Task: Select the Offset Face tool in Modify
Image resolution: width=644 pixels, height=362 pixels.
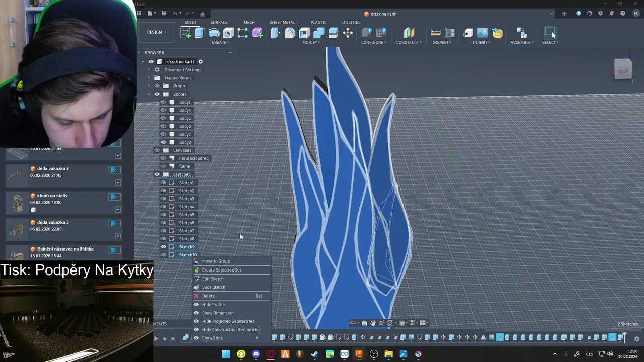Action: pyautogui.click(x=333, y=33)
